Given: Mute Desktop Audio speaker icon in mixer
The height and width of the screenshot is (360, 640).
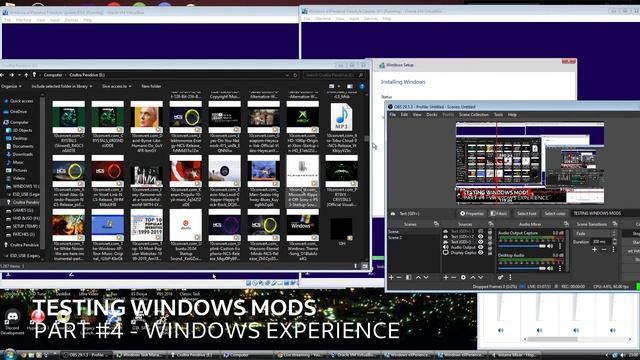Looking at the screenshot, I should click(550, 268).
